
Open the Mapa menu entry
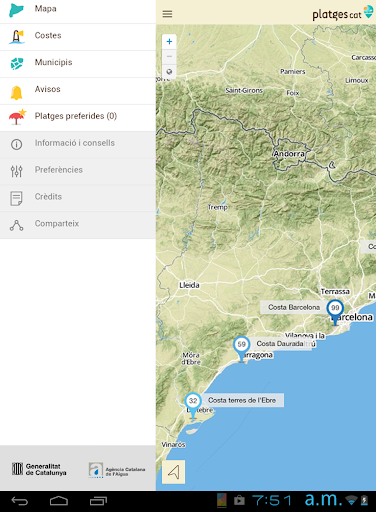78,10
